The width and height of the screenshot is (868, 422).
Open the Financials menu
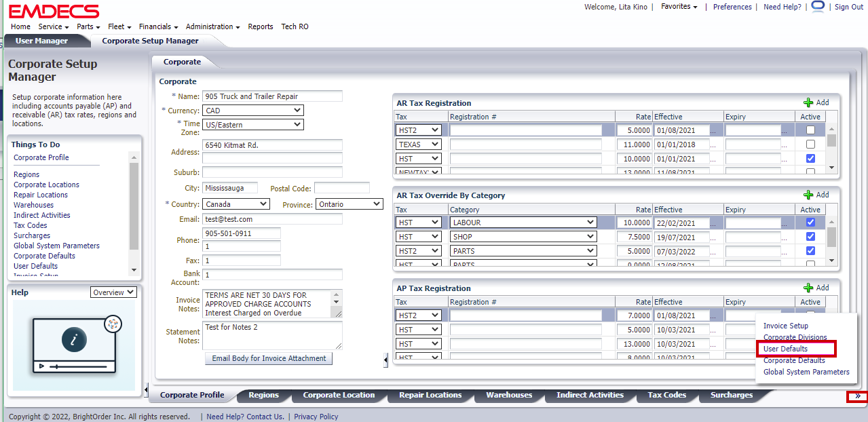pos(158,26)
